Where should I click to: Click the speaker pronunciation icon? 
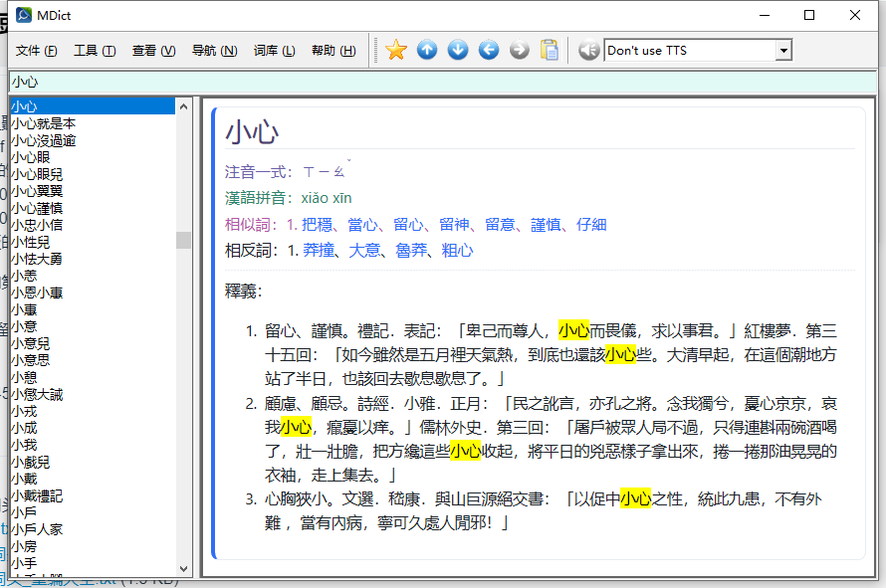(x=588, y=50)
